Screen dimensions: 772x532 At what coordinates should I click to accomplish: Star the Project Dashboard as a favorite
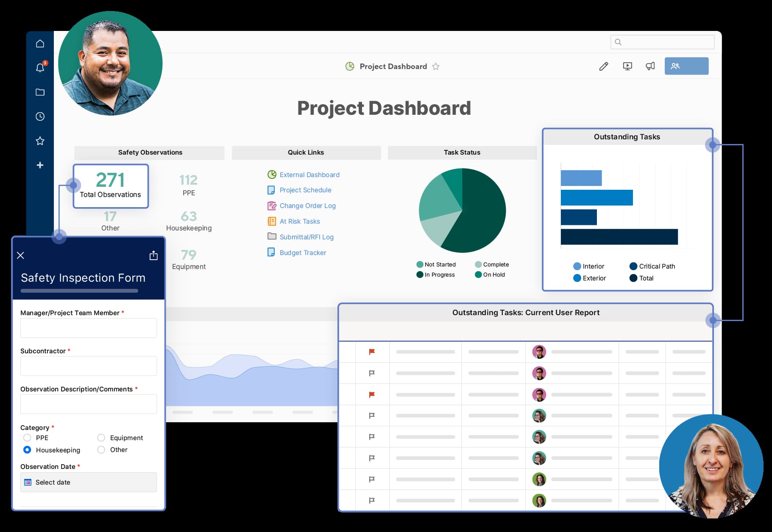point(436,66)
